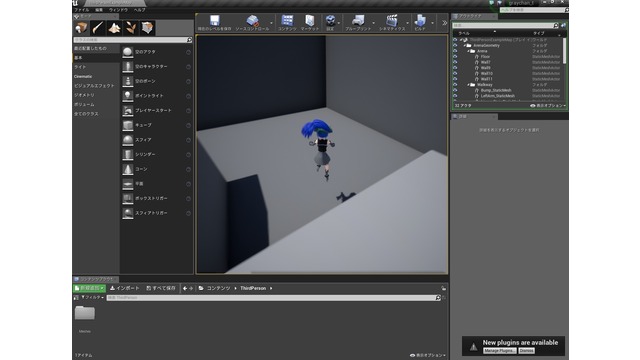Click the Content Browser lock icon
The height and width of the screenshot is (360, 640).
click(x=444, y=288)
